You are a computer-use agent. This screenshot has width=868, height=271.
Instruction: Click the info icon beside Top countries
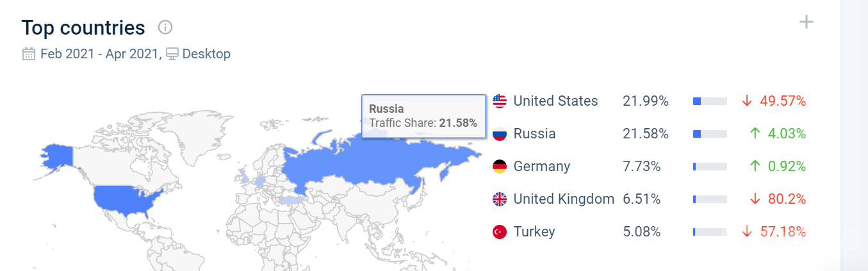pos(165,28)
